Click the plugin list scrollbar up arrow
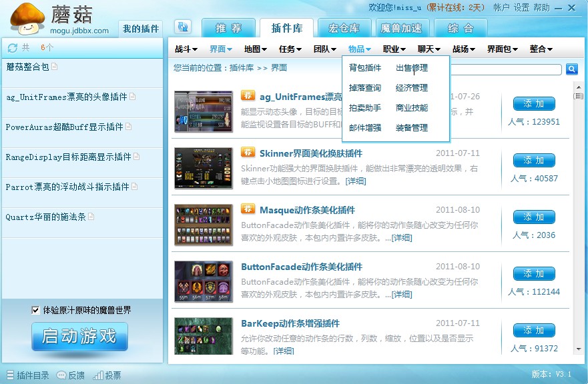 [x=578, y=87]
